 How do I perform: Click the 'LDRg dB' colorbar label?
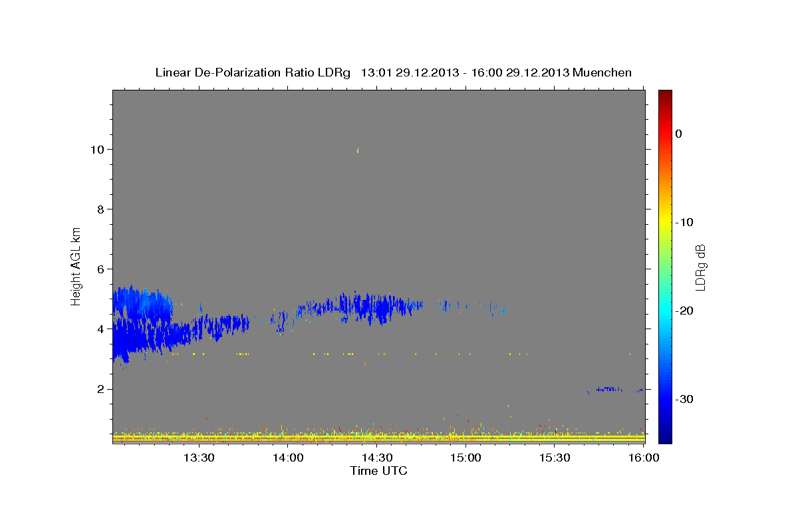click(x=700, y=267)
